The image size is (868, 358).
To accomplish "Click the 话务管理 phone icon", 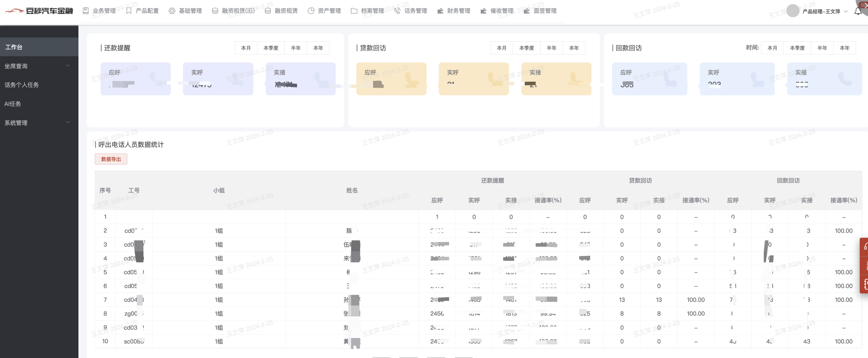I will (397, 11).
